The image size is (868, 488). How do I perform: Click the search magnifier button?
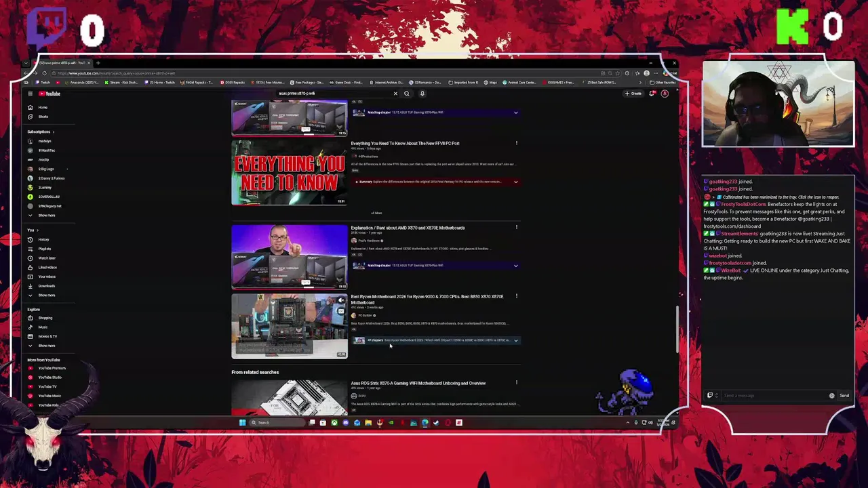coord(407,94)
